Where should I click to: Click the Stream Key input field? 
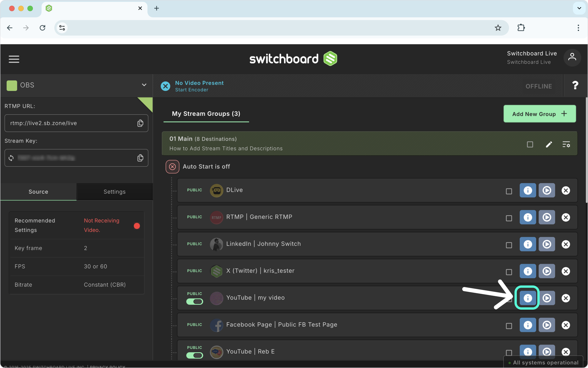point(76,158)
